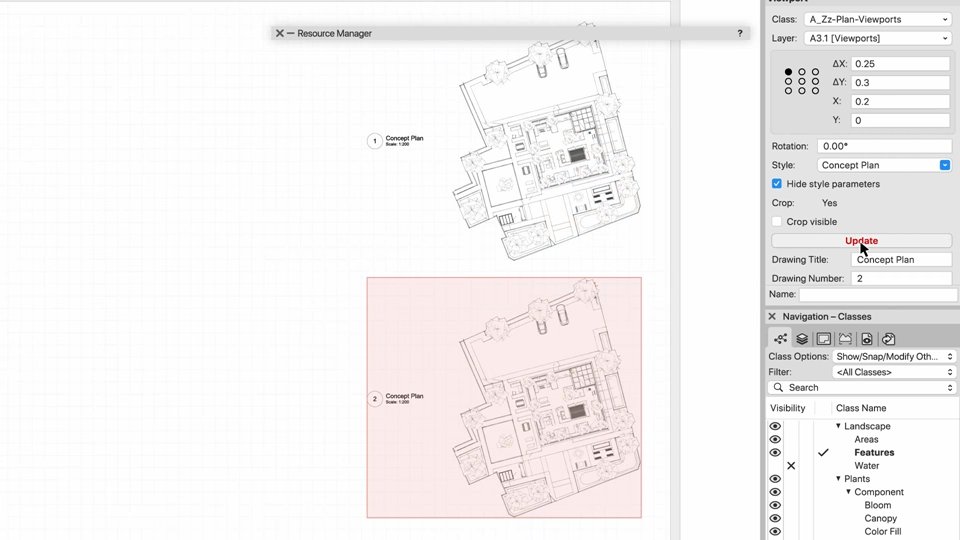The width and height of the screenshot is (960, 540).
Task: Open the Class dropdown A_Zz-Plan-Viewports
Action: [877, 20]
